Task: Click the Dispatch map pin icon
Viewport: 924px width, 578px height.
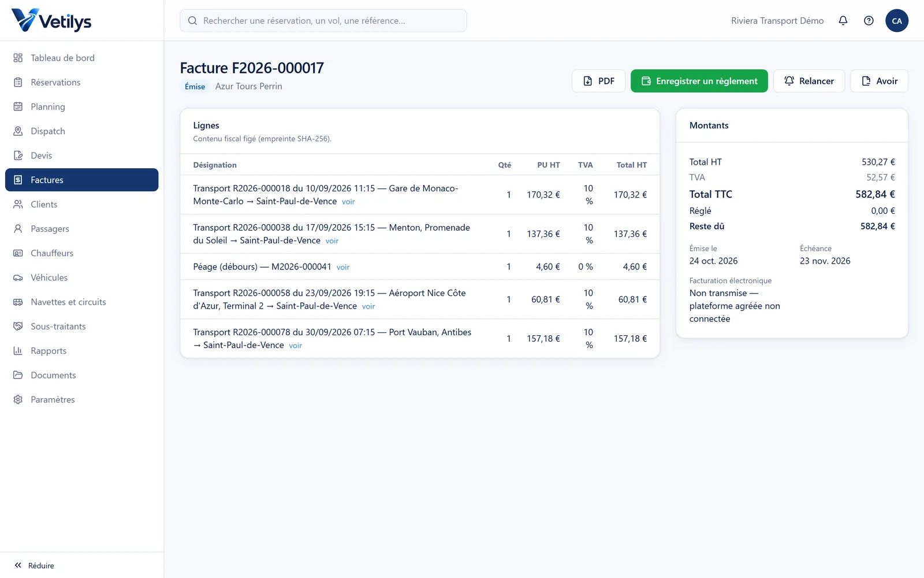Action: [18, 131]
